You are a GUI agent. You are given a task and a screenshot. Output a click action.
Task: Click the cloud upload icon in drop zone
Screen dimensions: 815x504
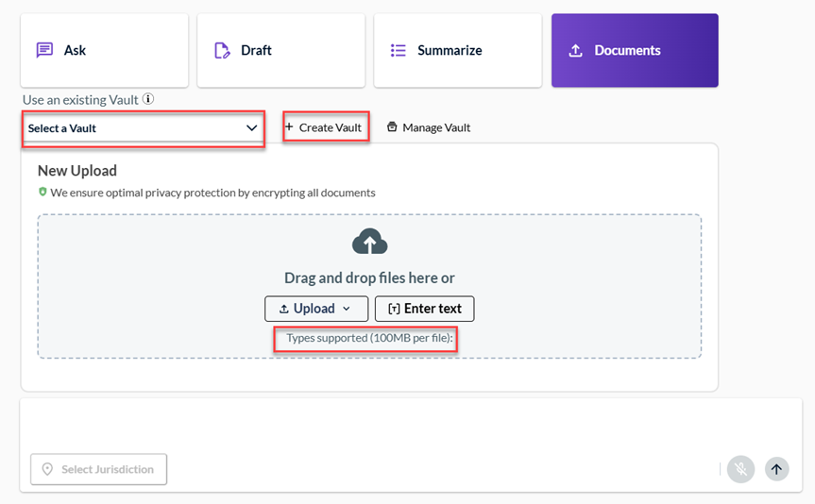[369, 243]
